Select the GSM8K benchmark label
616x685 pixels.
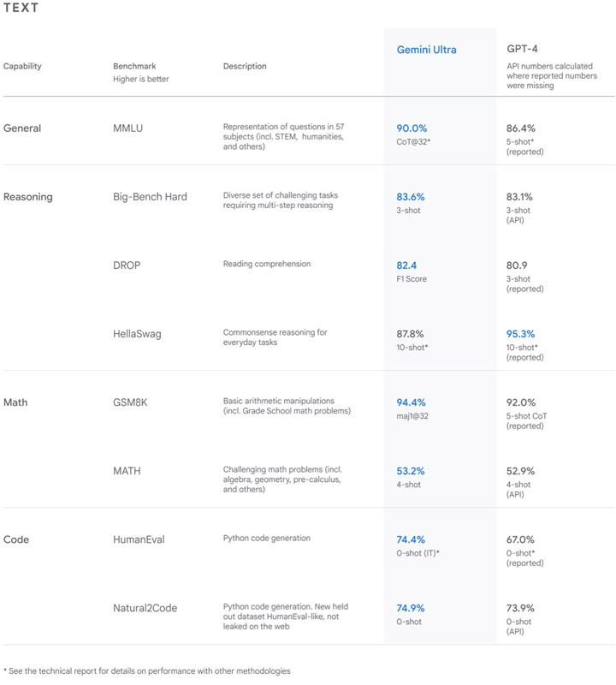click(x=130, y=402)
